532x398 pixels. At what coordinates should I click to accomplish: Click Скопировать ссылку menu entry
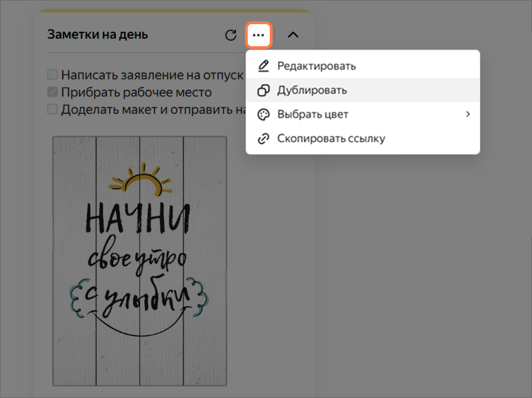[x=363, y=139]
